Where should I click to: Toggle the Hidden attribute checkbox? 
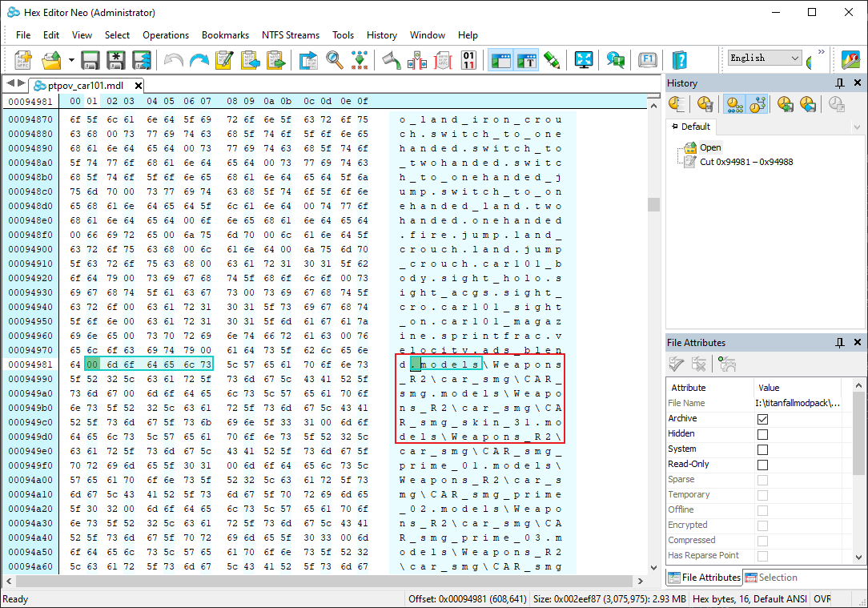pyautogui.click(x=762, y=434)
